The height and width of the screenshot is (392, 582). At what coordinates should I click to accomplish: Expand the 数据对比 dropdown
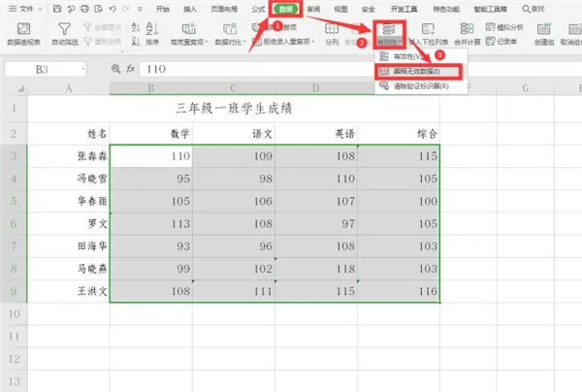click(230, 43)
